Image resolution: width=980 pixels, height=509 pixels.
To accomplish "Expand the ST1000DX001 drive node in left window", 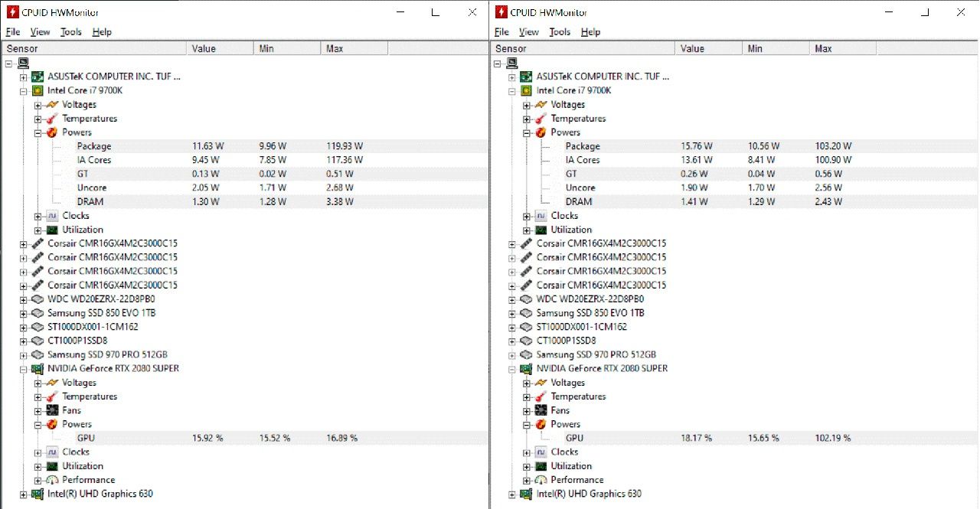I will click(x=23, y=327).
